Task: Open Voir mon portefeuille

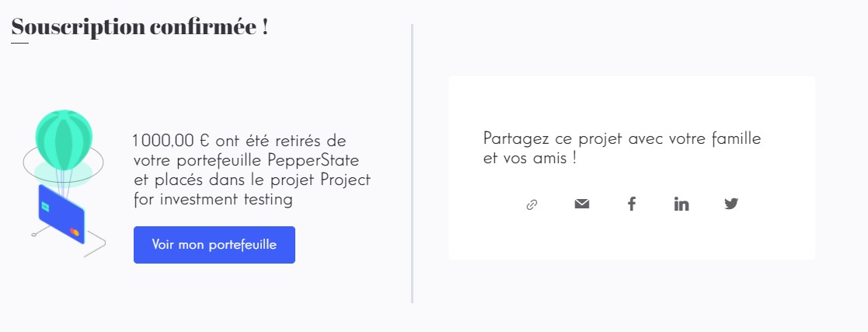Action: 214,244
